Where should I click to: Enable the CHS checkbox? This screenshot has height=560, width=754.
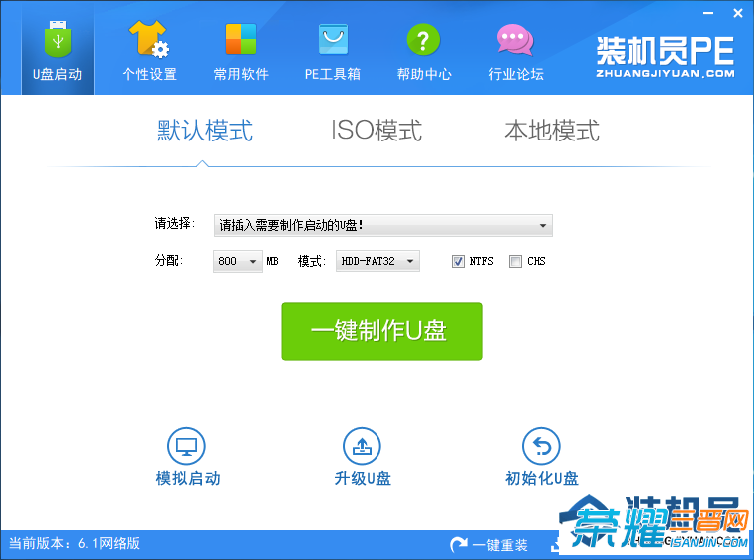pyautogui.click(x=515, y=261)
